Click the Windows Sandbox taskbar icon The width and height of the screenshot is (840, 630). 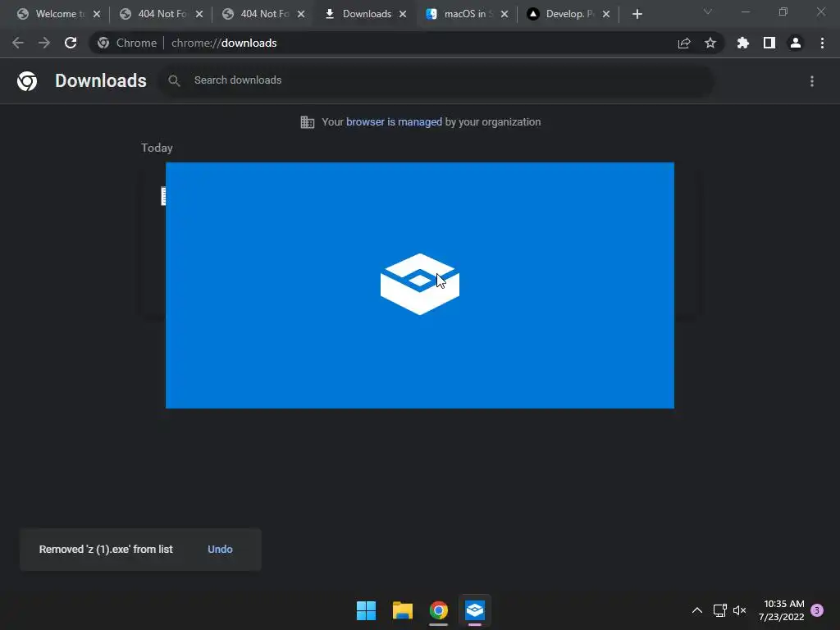click(x=475, y=610)
